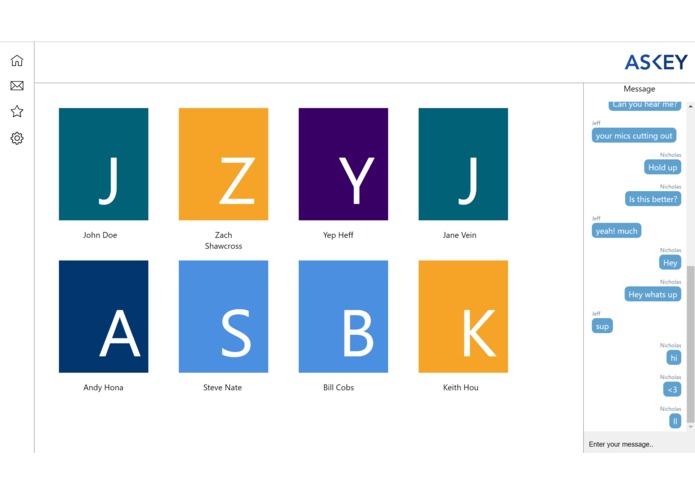The width and height of the screenshot is (695, 494).
Task: Click the 'sup' message bubble
Action: pyautogui.click(x=602, y=326)
